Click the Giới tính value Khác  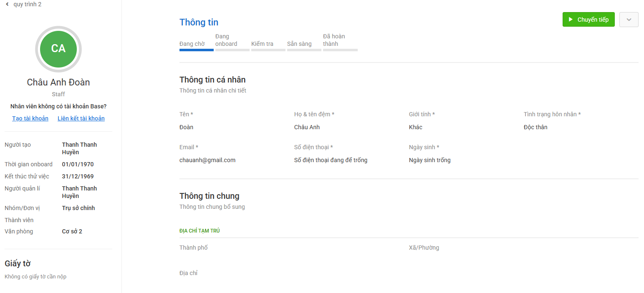pyautogui.click(x=416, y=127)
